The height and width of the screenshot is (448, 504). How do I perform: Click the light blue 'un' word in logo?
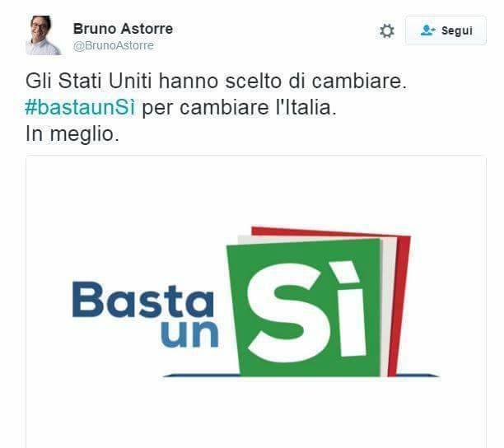189,334
